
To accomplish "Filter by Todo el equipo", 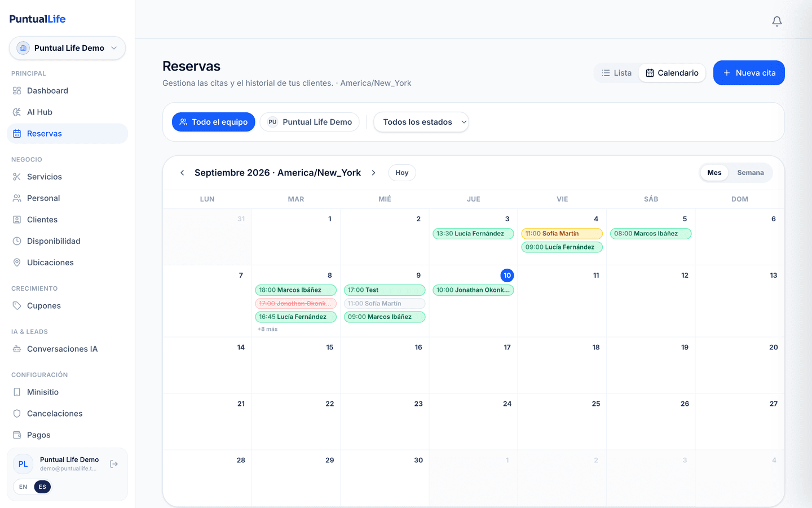I will (x=214, y=122).
